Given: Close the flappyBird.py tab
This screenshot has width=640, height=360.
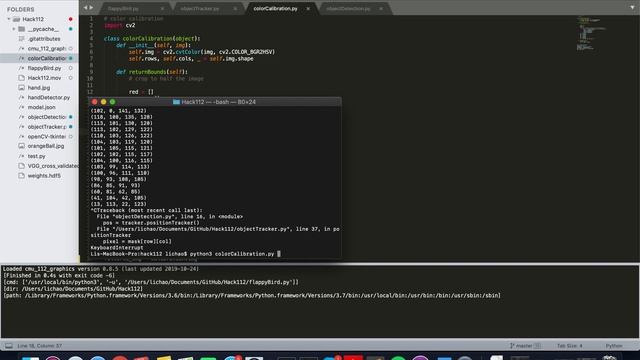Looking at the screenshot, I should (x=162, y=9).
